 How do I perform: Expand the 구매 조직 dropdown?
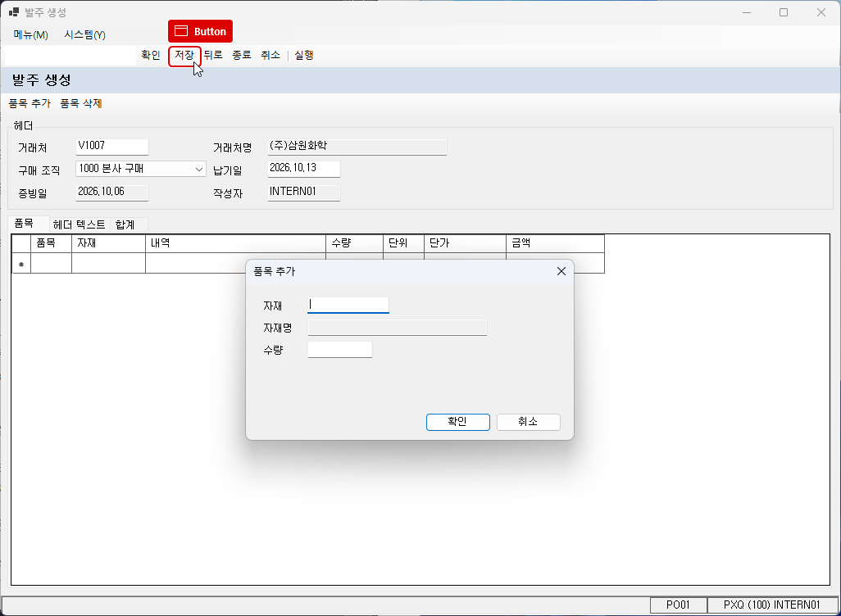point(199,170)
